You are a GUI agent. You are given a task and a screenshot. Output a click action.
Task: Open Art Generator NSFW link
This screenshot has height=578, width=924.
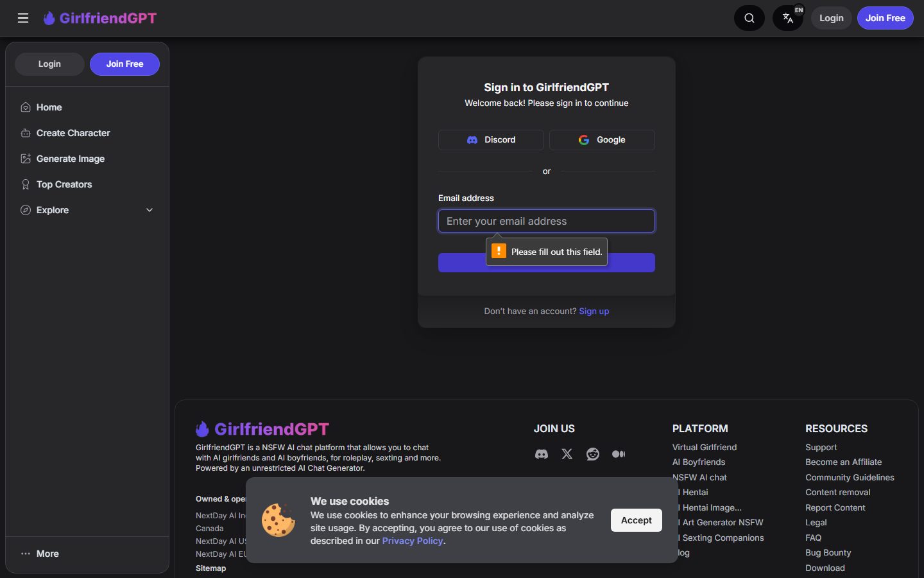pyautogui.click(x=721, y=522)
